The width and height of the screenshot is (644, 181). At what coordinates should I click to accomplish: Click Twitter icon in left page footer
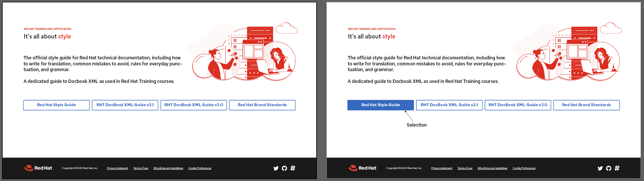coord(276,168)
